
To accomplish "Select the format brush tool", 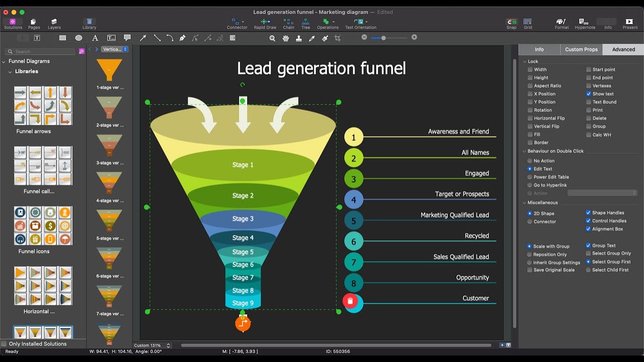I will [325, 38].
